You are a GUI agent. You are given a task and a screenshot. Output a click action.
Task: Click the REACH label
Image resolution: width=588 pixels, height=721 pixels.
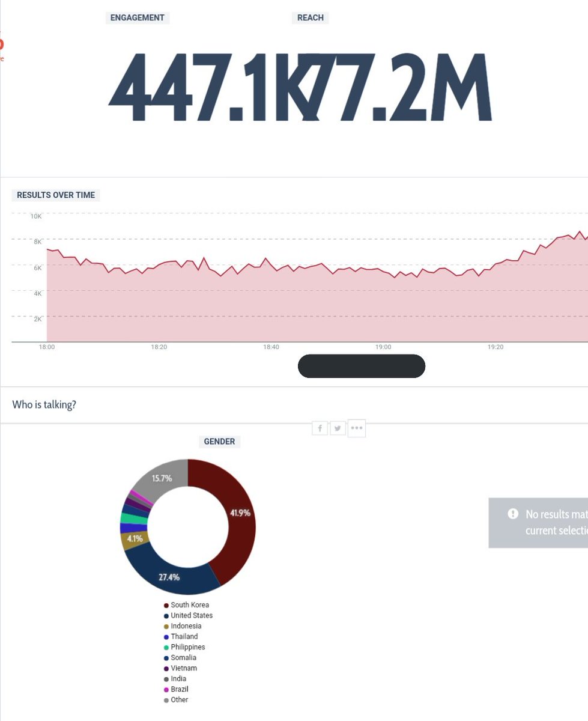pos(311,18)
